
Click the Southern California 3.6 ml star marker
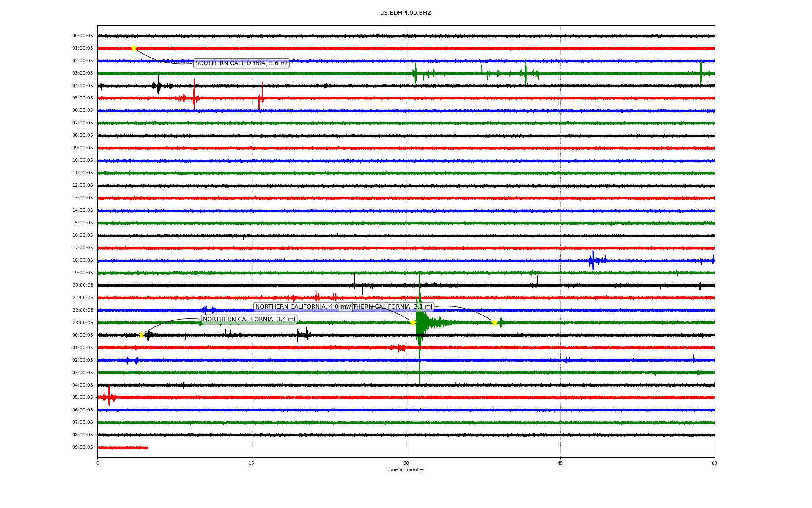[134, 48]
